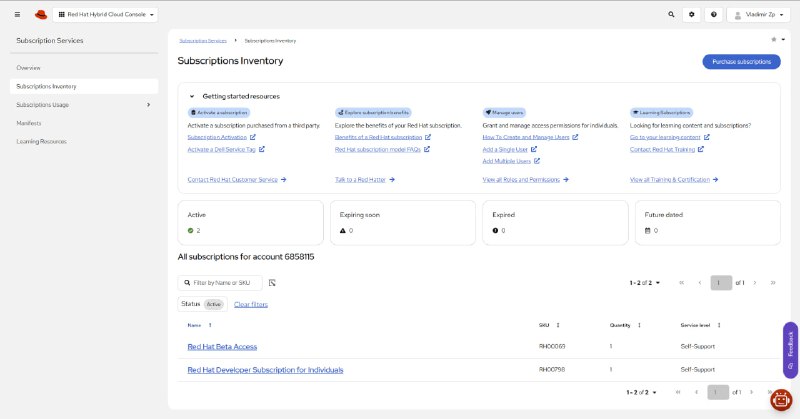This screenshot has width=800, height=419.
Task: Open Benefits of a Red Hat subscription link
Action: click(383, 137)
